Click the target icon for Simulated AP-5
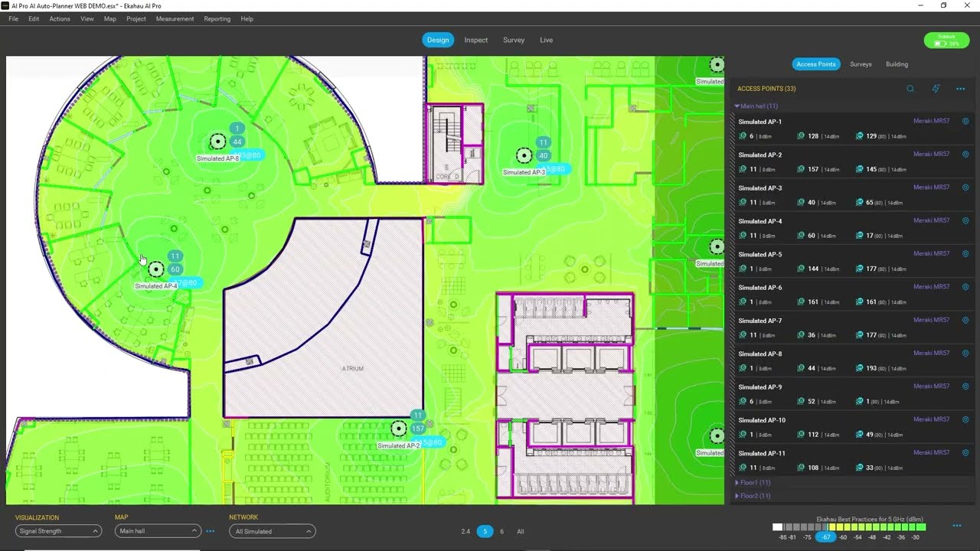The image size is (980, 551). 965,253
